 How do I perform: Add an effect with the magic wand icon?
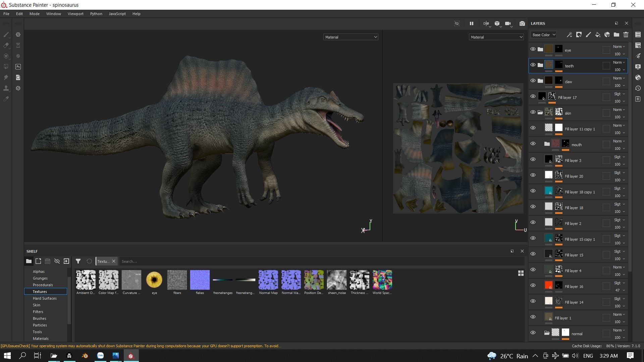coord(569,35)
